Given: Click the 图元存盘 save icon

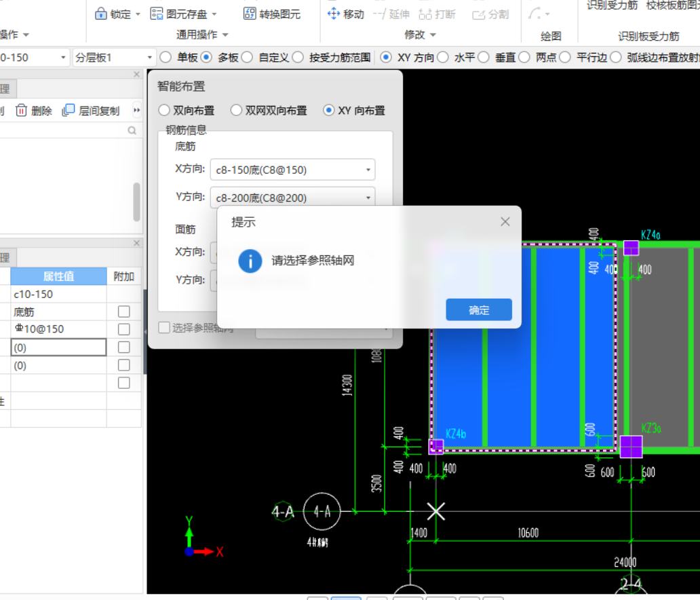Looking at the screenshot, I should click(x=156, y=14).
